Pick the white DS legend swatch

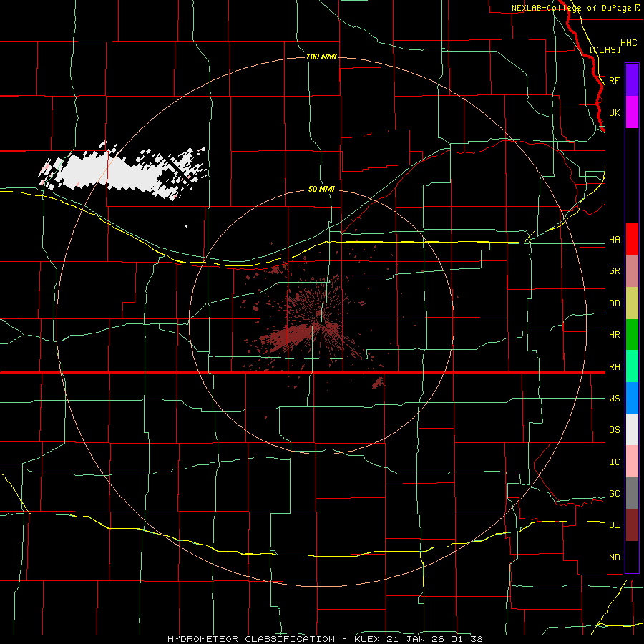coord(632,429)
